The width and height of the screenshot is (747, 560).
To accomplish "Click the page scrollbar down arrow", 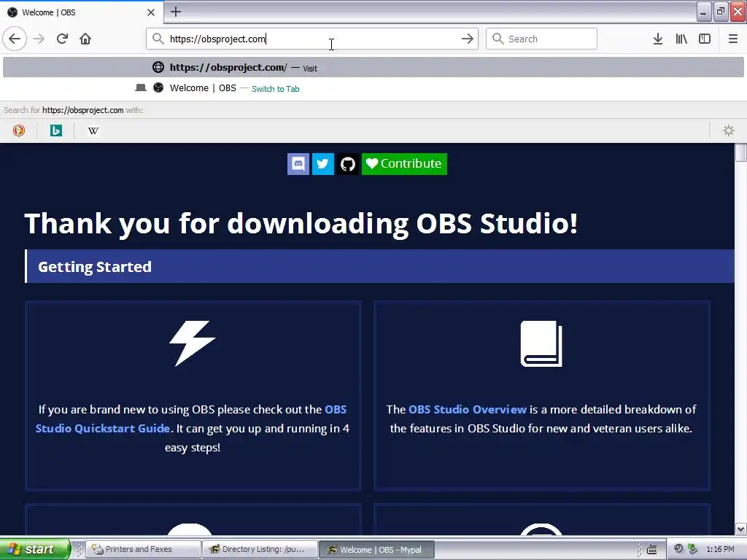I will click(x=741, y=529).
